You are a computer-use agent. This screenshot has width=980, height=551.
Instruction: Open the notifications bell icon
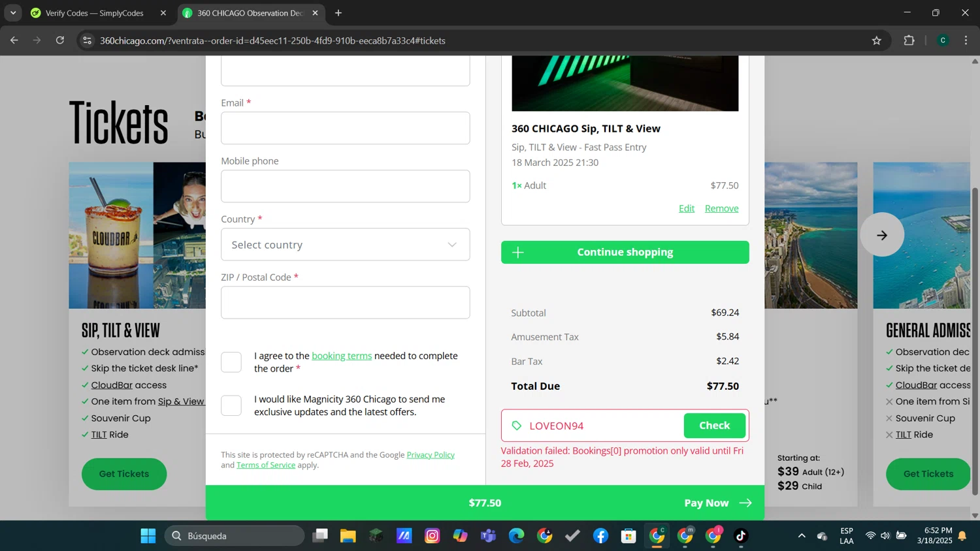(x=962, y=536)
